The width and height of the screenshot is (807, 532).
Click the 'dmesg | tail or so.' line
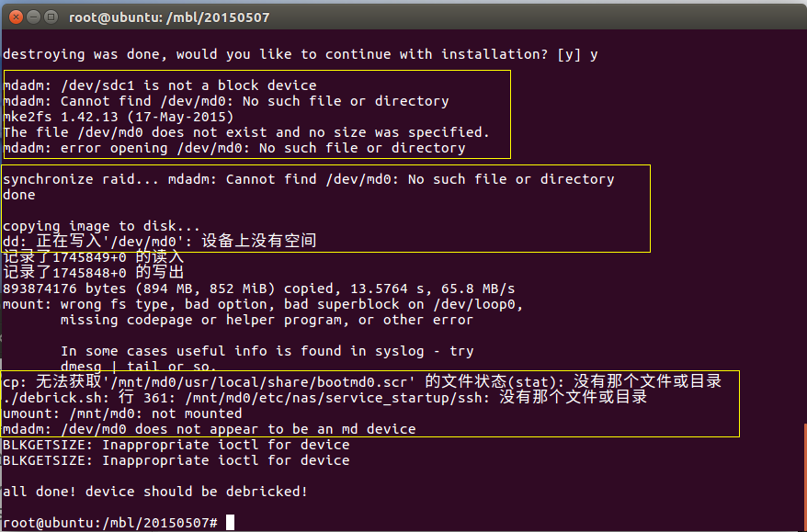[x=139, y=366]
